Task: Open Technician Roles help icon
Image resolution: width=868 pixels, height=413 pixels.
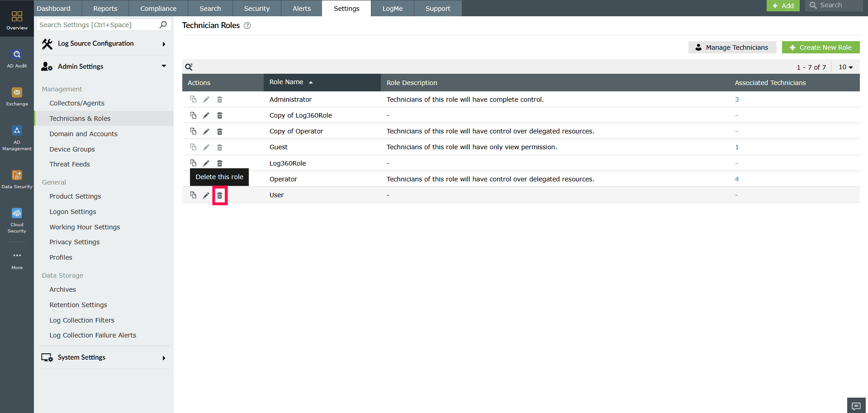Action: coord(247,26)
